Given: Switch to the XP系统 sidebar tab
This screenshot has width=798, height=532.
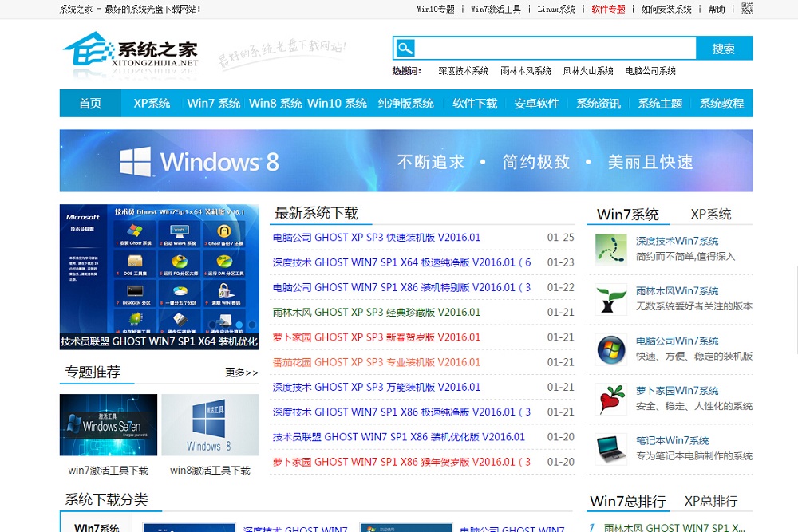Looking at the screenshot, I should [x=710, y=214].
